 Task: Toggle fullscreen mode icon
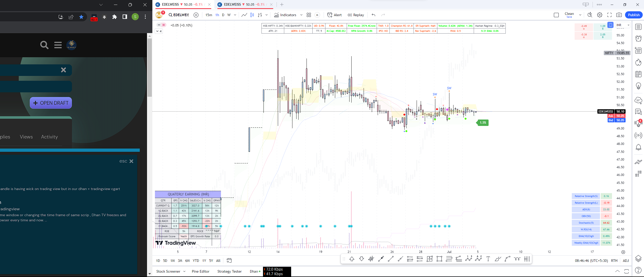tap(609, 15)
